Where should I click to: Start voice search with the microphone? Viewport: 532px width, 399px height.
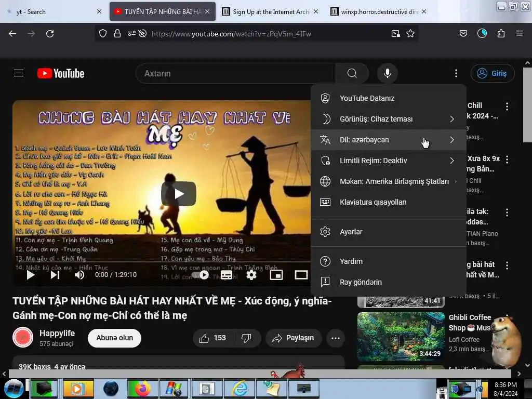(387, 73)
